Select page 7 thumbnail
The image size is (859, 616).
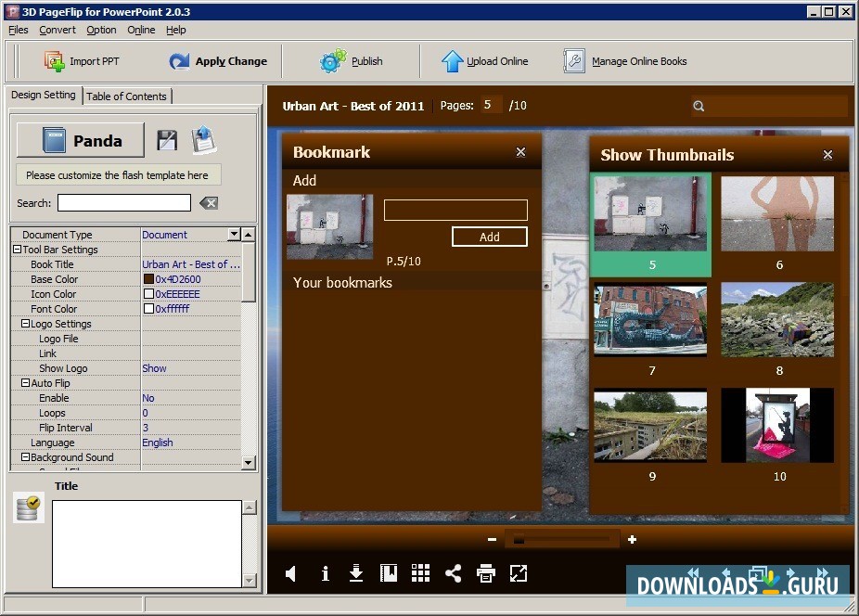651,322
